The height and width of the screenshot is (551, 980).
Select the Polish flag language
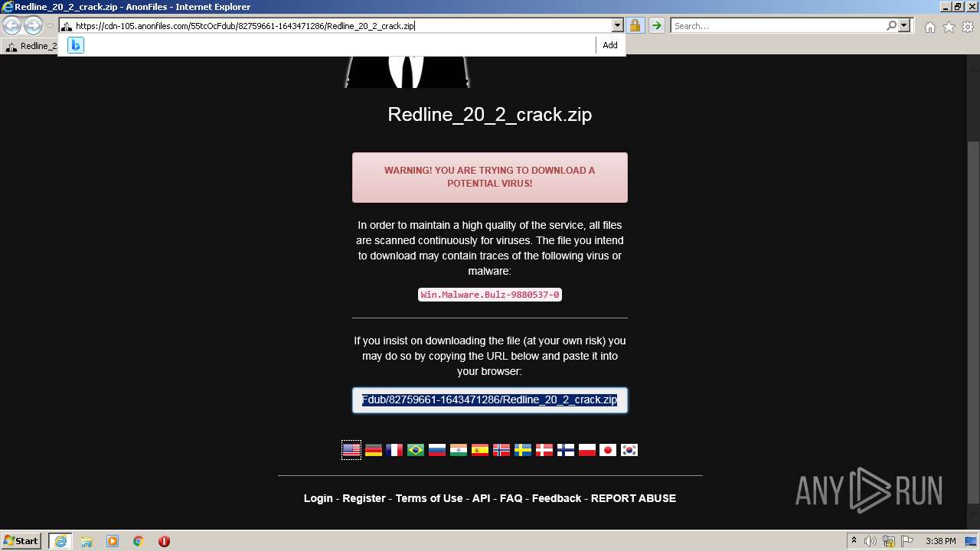587,450
